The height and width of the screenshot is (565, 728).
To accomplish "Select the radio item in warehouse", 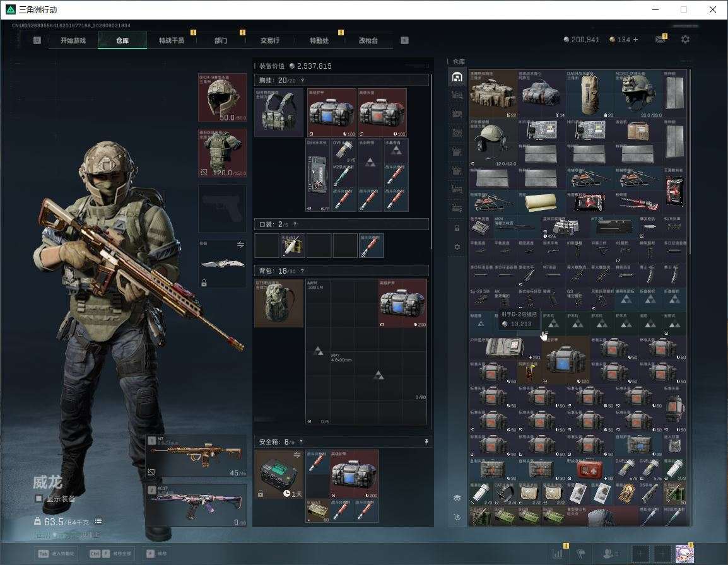I will (x=638, y=131).
